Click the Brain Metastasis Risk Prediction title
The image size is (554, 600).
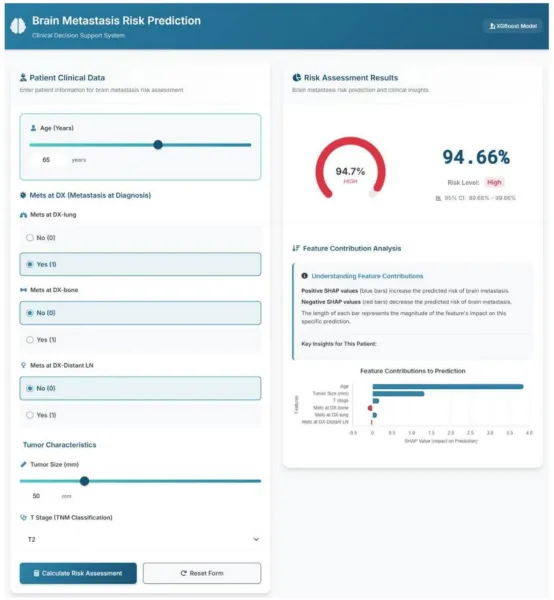(116, 21)
